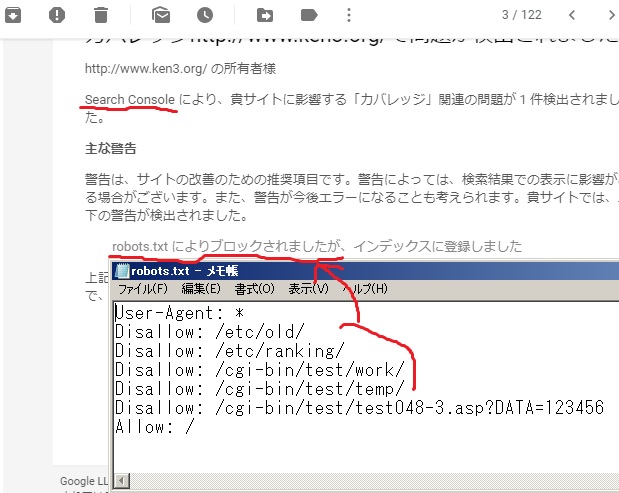This screenshot has width=619, height=493.
Task: Click the Notepad icon in title bar
Action: tap(121, 271)
